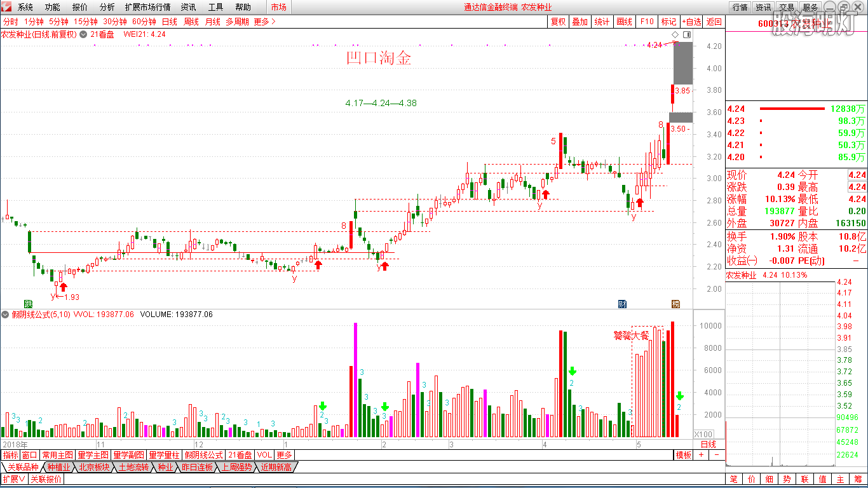Expand the volume indicator dropdown arrow

tap(6, 314)
